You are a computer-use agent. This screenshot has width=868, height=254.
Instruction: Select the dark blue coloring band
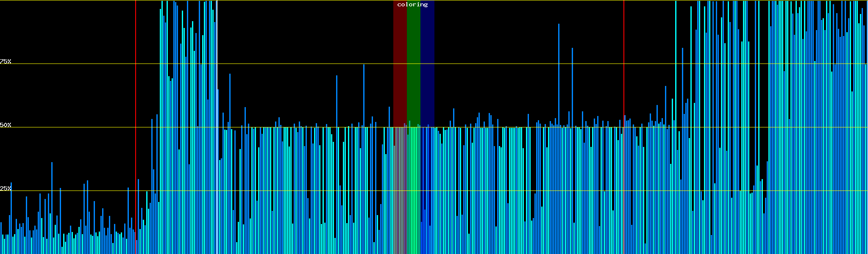coord(427,63)
